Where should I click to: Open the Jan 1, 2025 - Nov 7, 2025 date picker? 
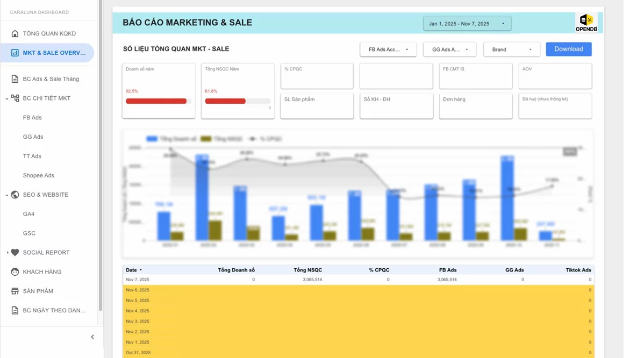tap(467, 23)
